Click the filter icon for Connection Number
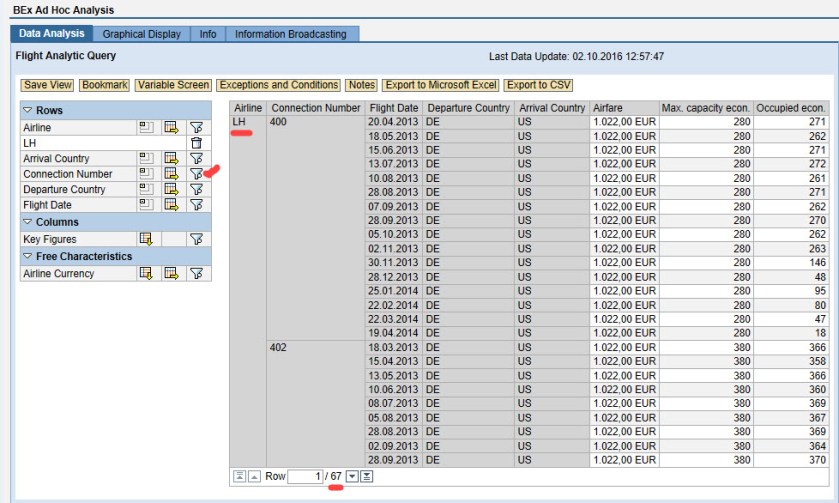The height and width of the screenshot is (503, 839). (x=196, y=174)
